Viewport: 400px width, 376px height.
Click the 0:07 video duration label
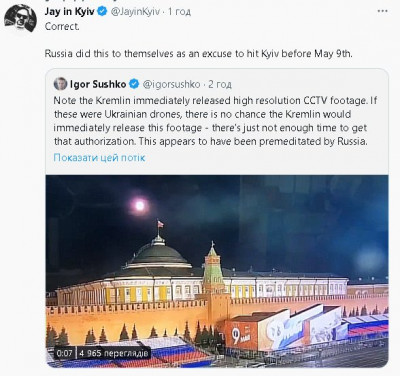click(64, 353)
